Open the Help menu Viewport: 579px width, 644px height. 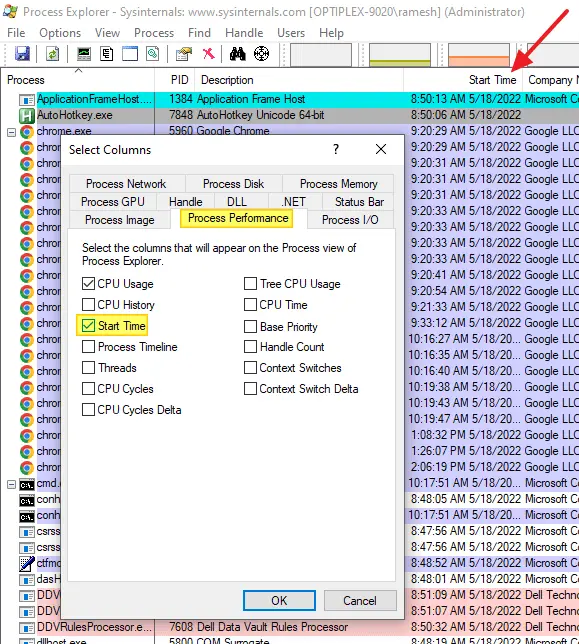331,33
